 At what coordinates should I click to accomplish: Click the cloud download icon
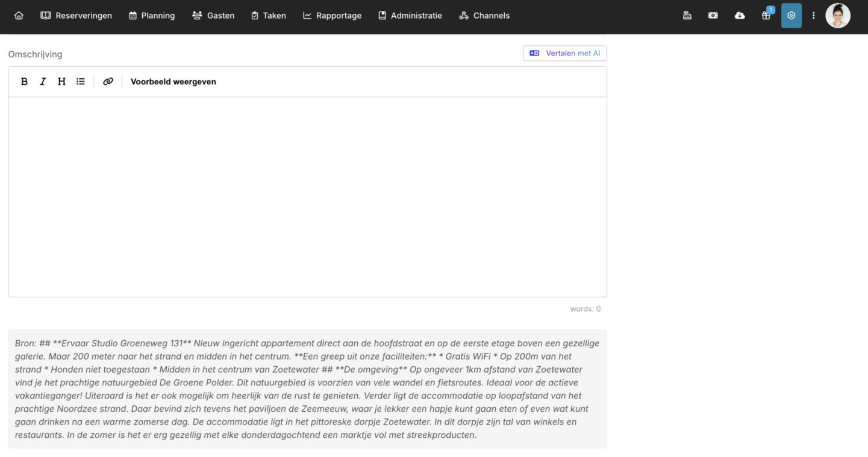point(740,16)
